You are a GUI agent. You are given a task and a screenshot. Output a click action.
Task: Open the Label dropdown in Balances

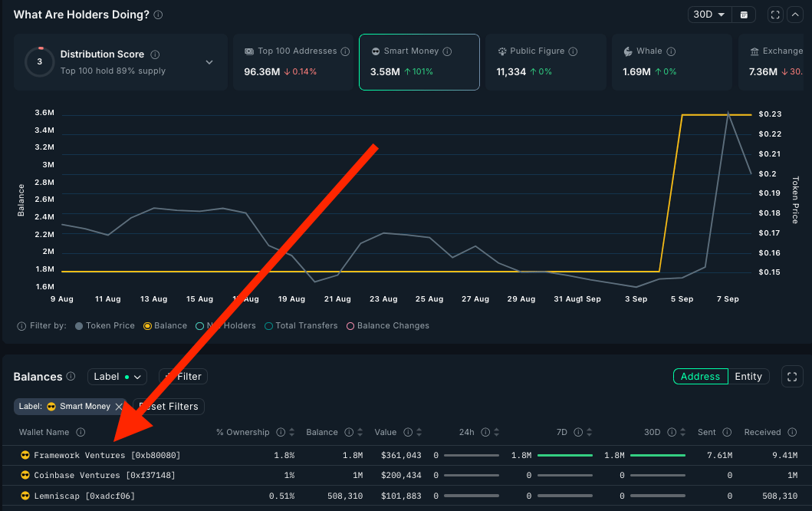point(117,377)
